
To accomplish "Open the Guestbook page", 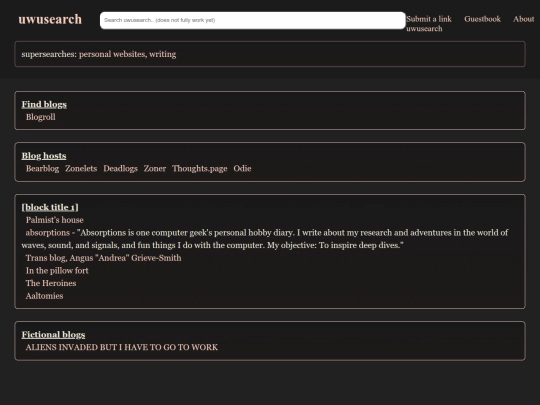I will [x=482, y=19].
